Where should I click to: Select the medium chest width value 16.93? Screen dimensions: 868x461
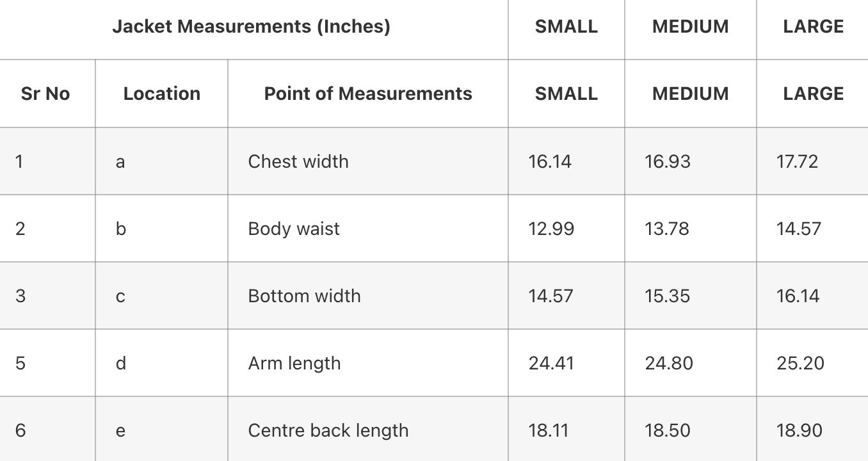(x=668, y=161)
